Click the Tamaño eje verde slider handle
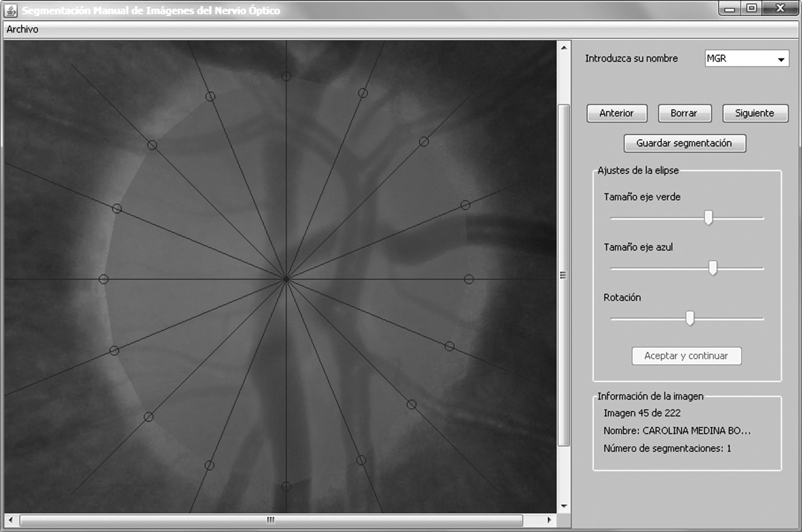The image size is (802, 532). (708, 218)
